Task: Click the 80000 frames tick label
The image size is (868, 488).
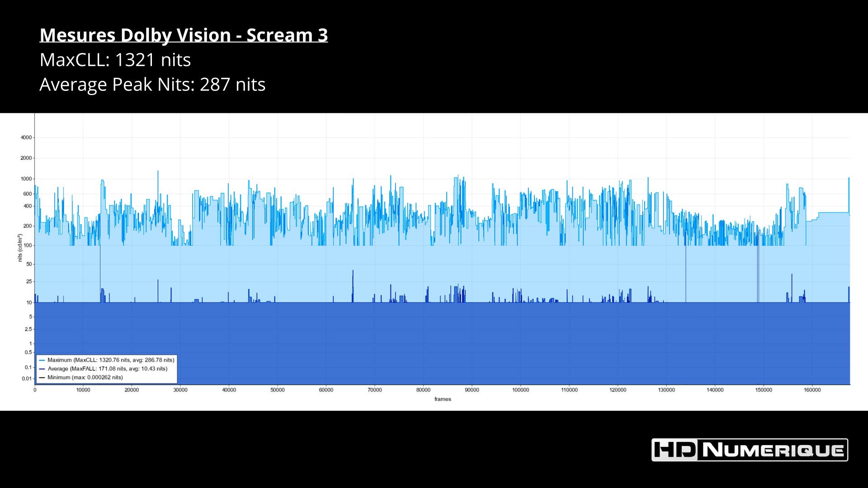Action: coord(423,390)
